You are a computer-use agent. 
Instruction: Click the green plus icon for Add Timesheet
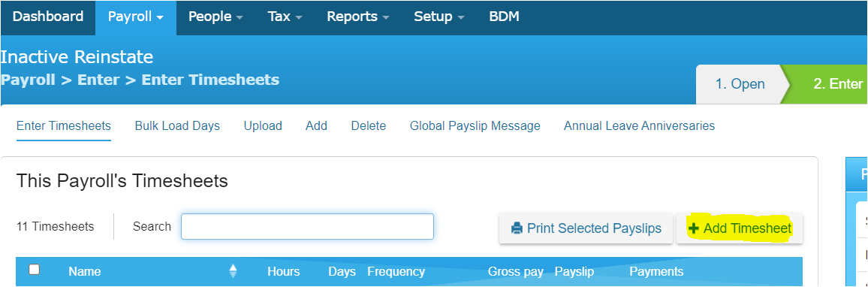coord(693,228)
